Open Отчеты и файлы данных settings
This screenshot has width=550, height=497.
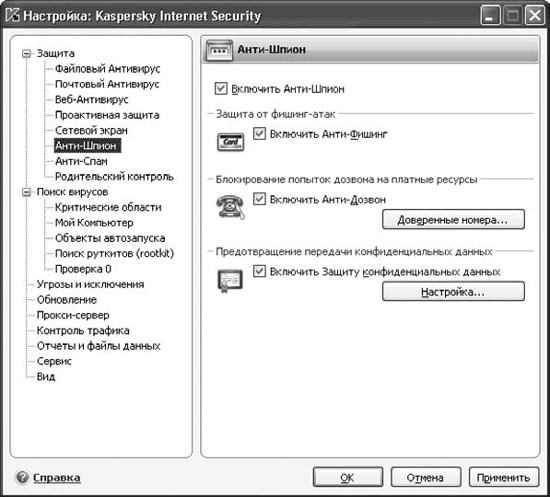click(99, 346)
